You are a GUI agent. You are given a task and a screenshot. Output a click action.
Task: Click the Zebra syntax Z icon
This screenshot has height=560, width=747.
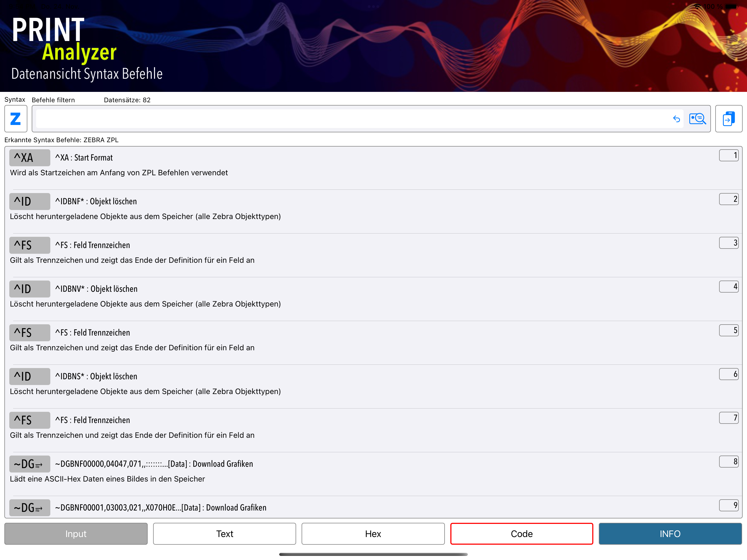pos(16,119)
